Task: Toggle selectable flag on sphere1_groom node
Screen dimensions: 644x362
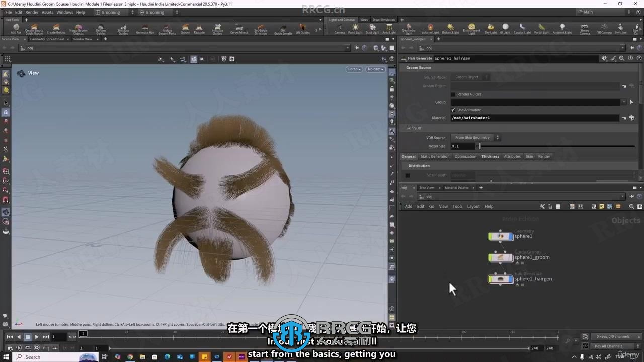Action: pos(490,257)
